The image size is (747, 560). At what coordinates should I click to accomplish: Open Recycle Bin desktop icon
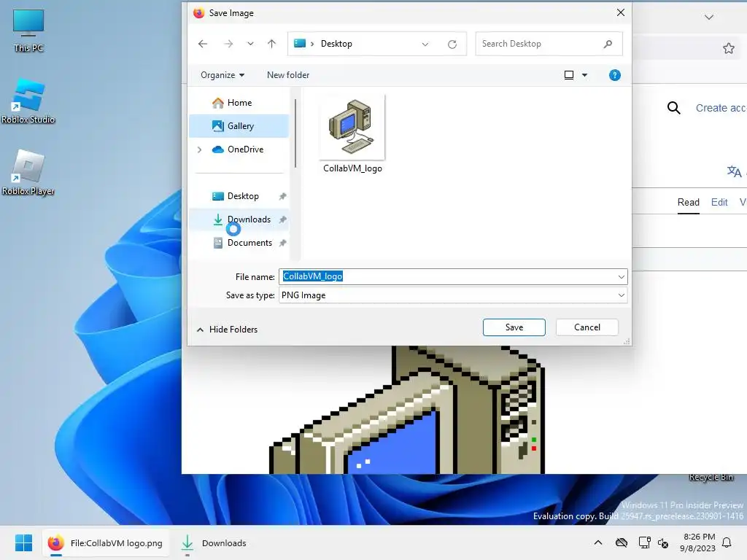pyautogui.click(x=711, y=477)
